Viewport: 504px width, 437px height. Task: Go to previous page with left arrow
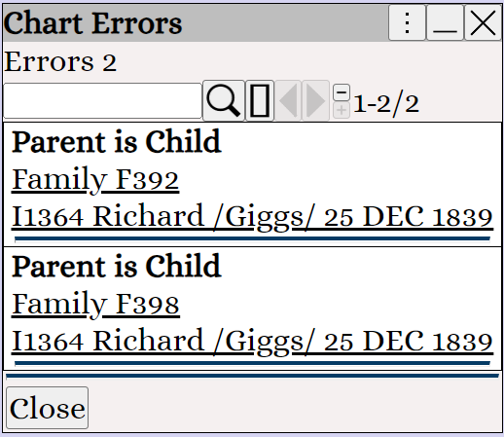click(288, 100)
